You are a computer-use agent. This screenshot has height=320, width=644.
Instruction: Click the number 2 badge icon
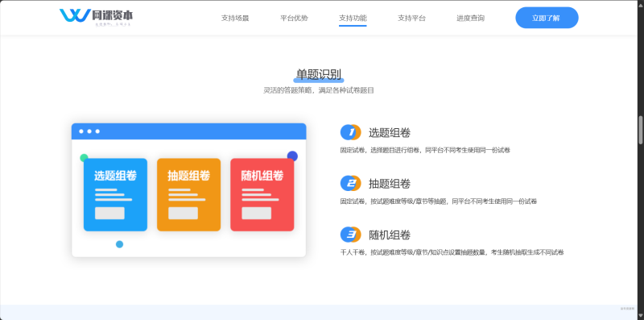pyautogui.click(x=350, y=184)
